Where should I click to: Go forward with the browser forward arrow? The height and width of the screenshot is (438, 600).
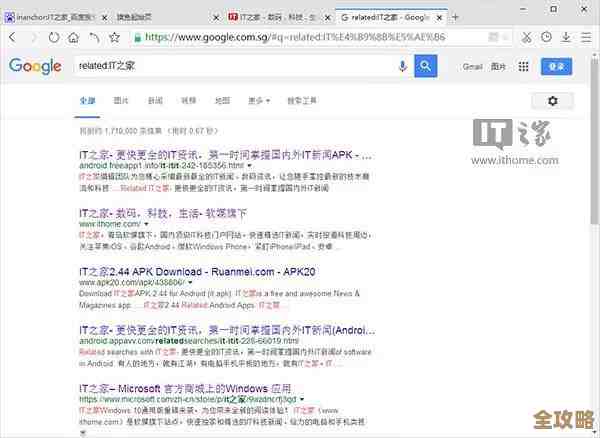click(x=34, y=37)
